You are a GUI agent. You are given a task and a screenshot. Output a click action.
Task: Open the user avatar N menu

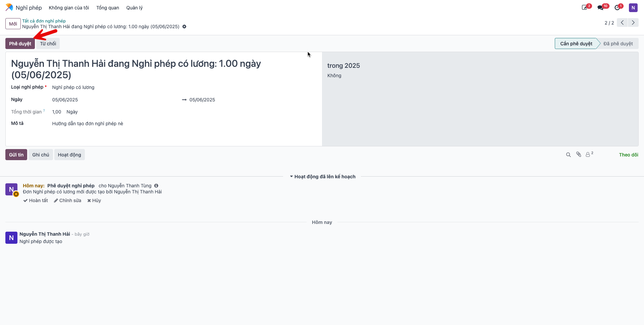click(x=633, y=8)
